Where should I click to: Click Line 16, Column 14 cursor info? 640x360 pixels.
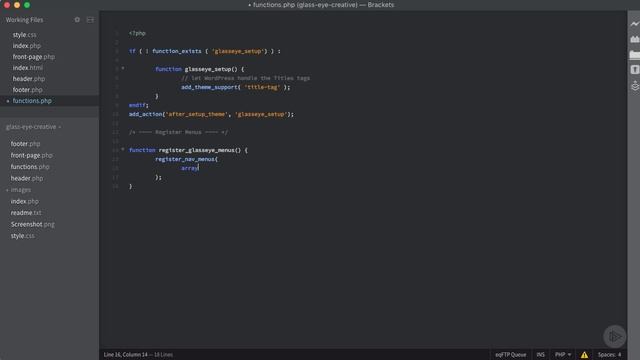[x=125, y=355]
